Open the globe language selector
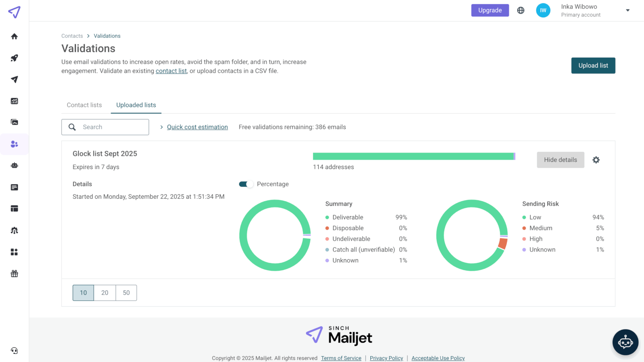The image size is (644, 362). click(521, 10)
